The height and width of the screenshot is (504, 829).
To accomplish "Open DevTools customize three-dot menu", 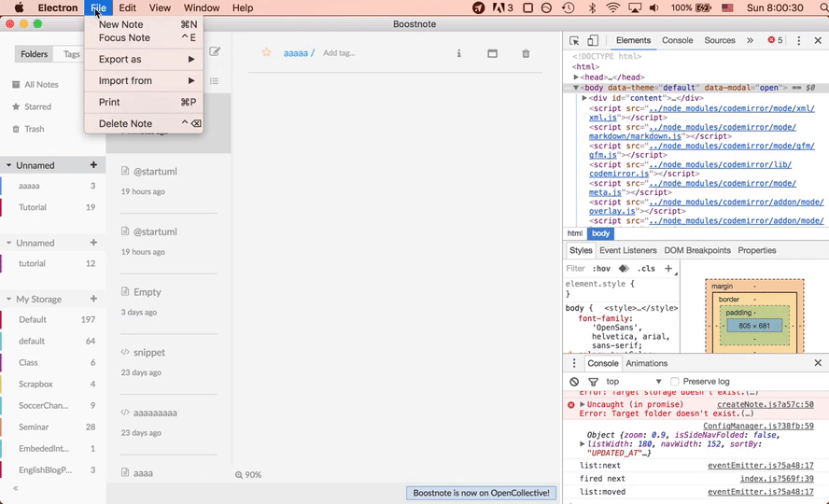I will [x=798, y=41].
